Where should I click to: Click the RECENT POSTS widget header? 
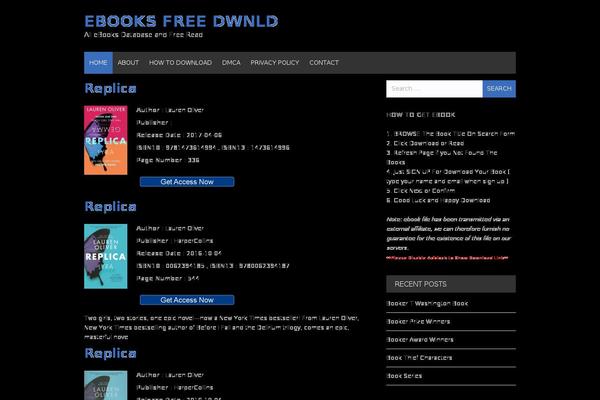click(x=451, y=284)
